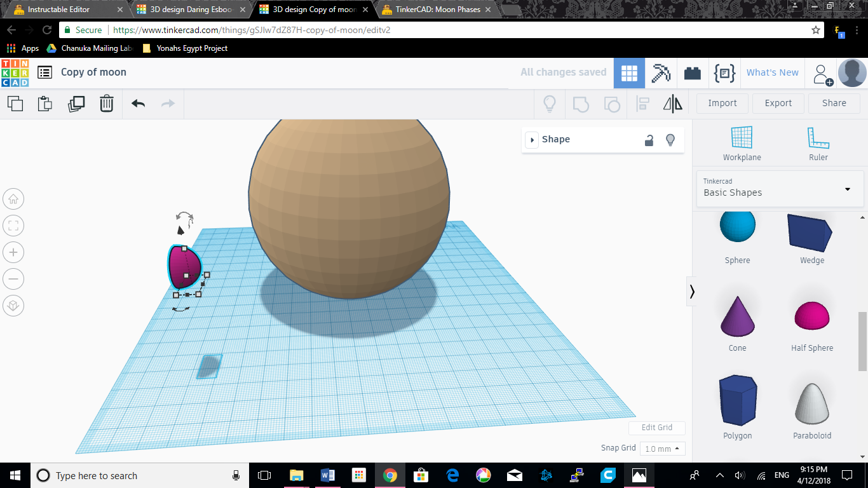Image resolution: width=868 pixels, height=488 pixels.
Task: Click the taskbar search box
Action: click(x=140, y=475)
